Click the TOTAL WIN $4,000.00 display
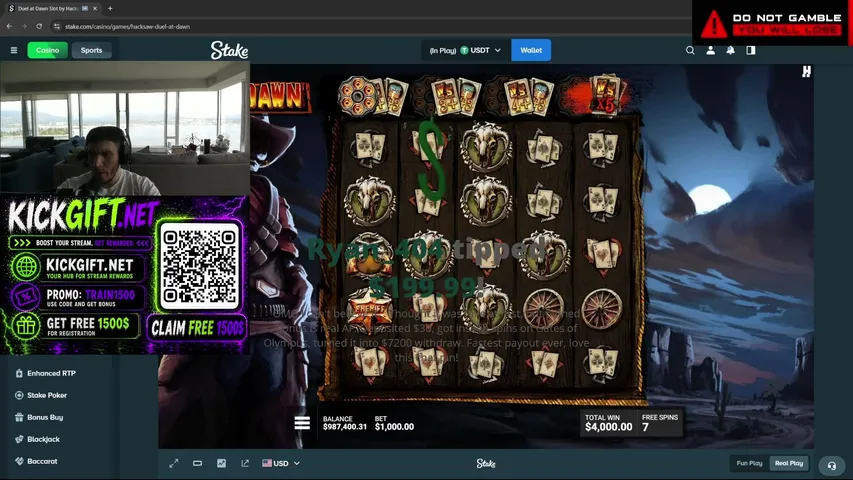 tap(608, 423)
